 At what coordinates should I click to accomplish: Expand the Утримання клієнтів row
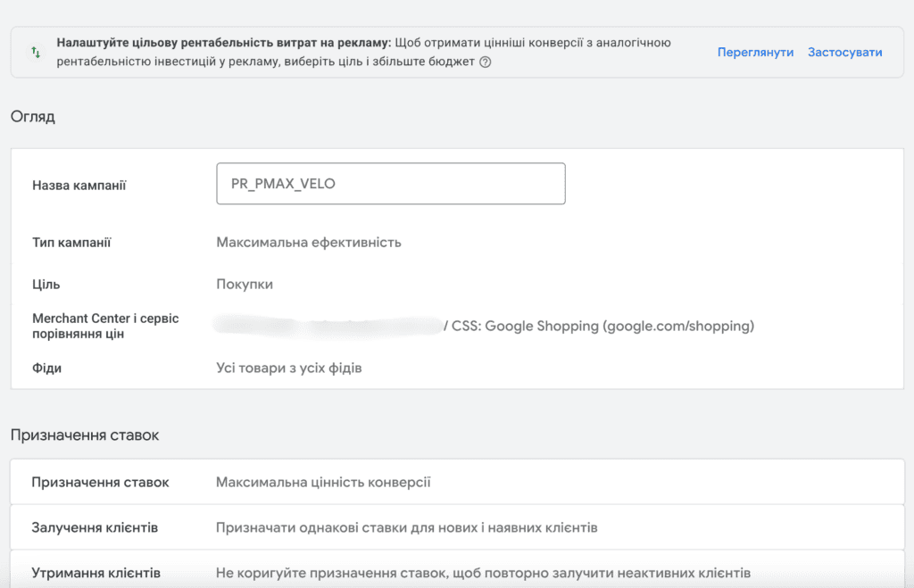pos(457,572)
